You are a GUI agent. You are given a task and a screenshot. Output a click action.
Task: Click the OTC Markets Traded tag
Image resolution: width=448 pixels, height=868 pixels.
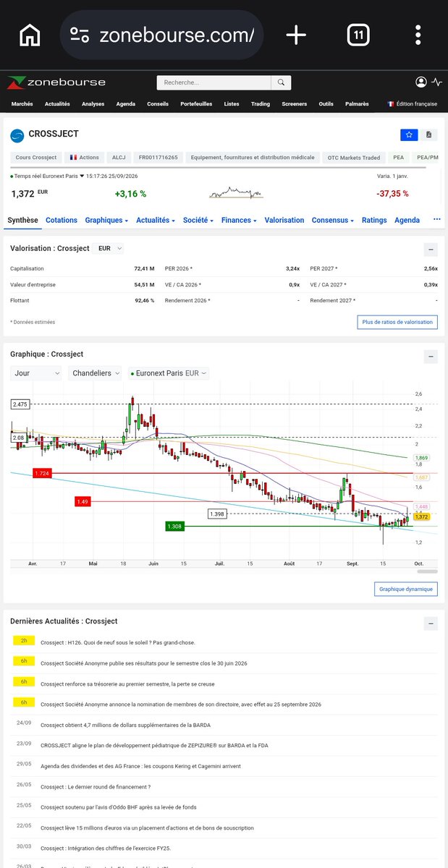coord(353,157)
